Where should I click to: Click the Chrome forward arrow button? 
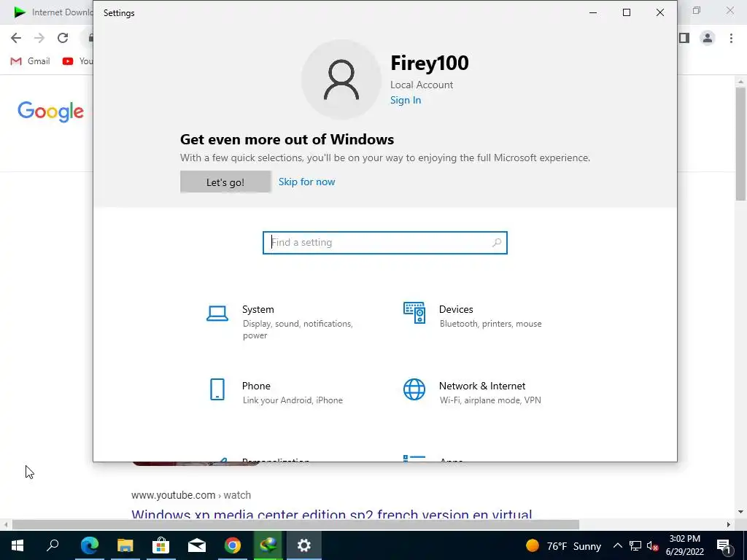pos(39,38)
